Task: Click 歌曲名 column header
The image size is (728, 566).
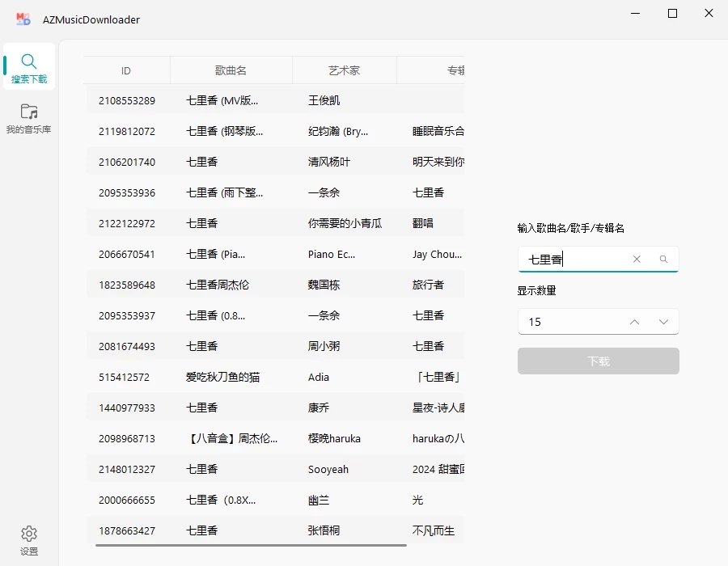Action: [x=231, y=70]
